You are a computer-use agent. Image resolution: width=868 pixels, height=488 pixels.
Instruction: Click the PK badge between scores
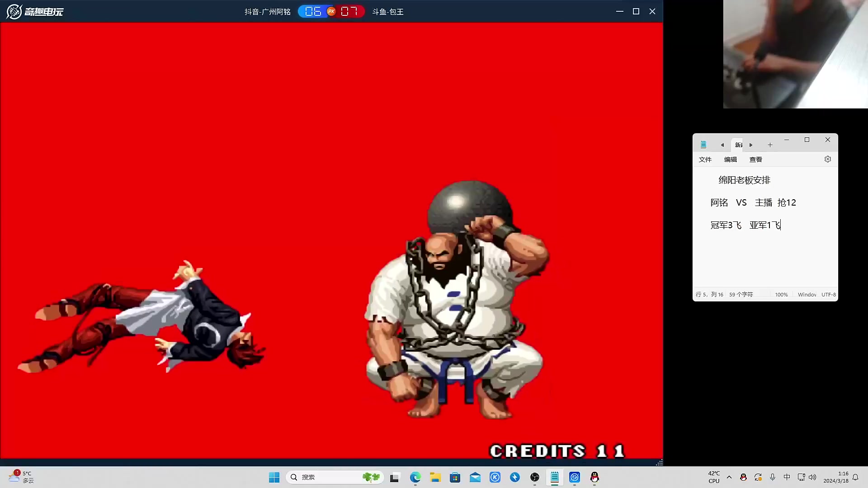[331, 11]
